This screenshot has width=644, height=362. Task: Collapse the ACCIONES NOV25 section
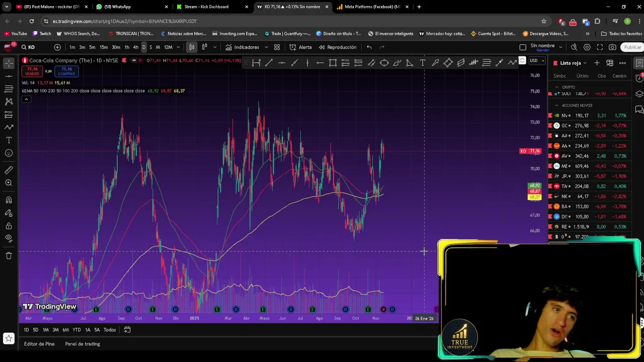pos(556,106)
